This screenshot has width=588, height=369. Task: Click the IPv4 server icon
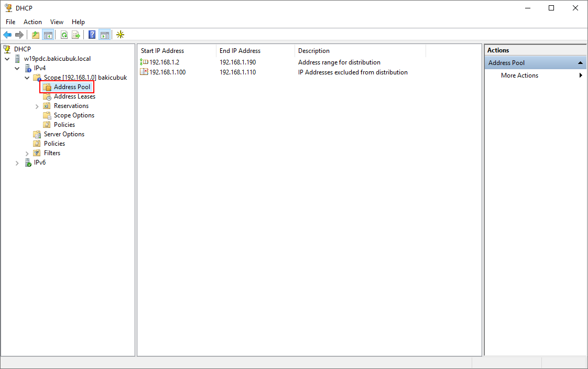point(28,68)
